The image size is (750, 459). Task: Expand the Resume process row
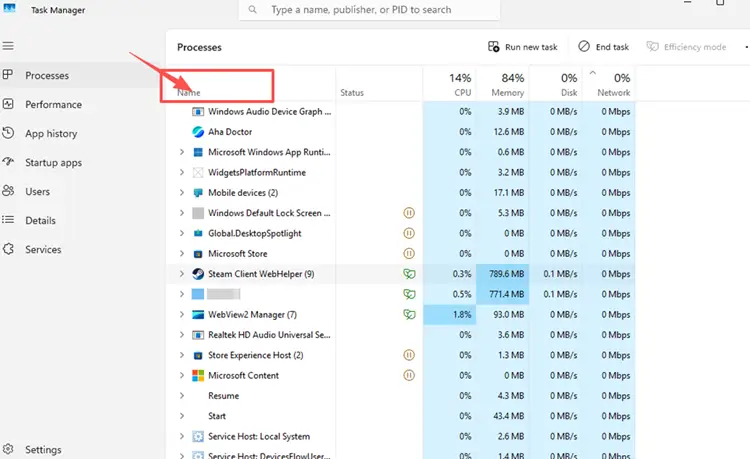[x=182, y=396]
